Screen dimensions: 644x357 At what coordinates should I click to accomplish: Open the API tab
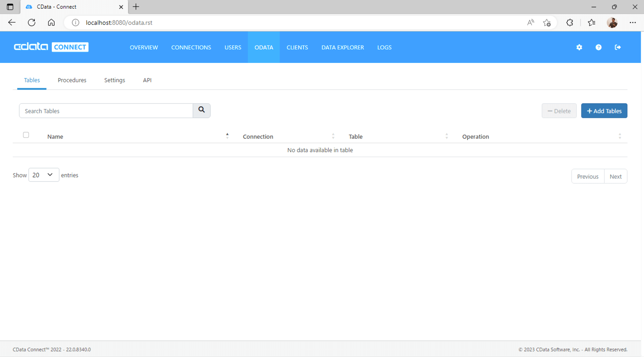[147, 80]
